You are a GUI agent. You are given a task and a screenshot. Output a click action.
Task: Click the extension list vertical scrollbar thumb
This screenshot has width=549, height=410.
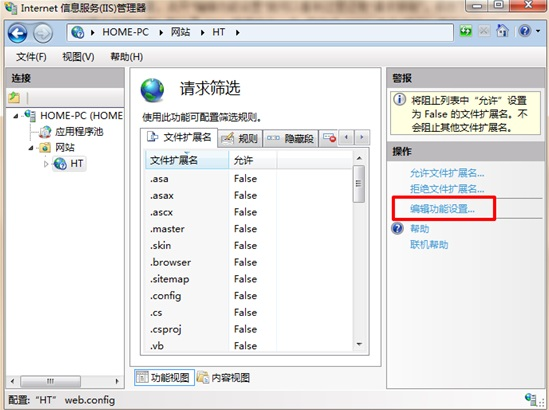click(x=359, y=184)
